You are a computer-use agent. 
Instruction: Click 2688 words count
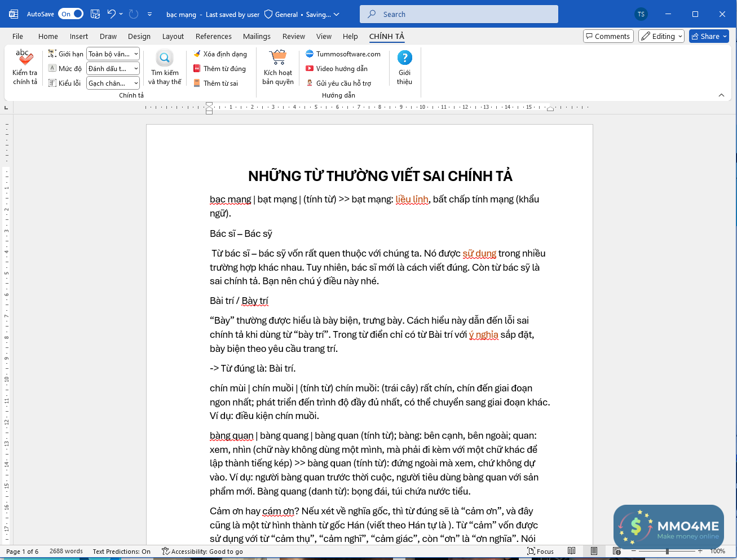click(x=66, y=552)
